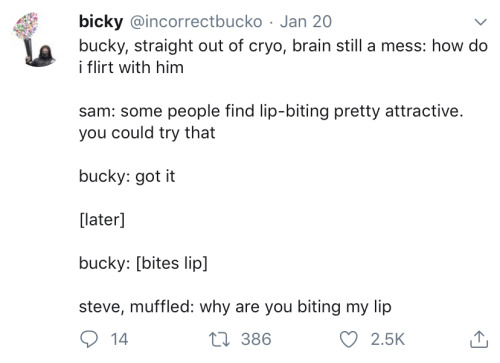Screen dimensions: 500x363
Task: Select the reply count 14
Action: 119,340
